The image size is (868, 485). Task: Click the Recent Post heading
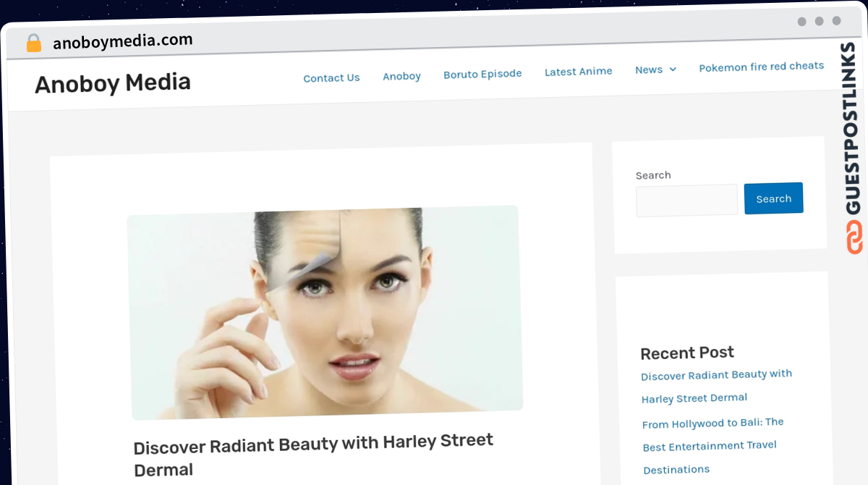(687, 353)
